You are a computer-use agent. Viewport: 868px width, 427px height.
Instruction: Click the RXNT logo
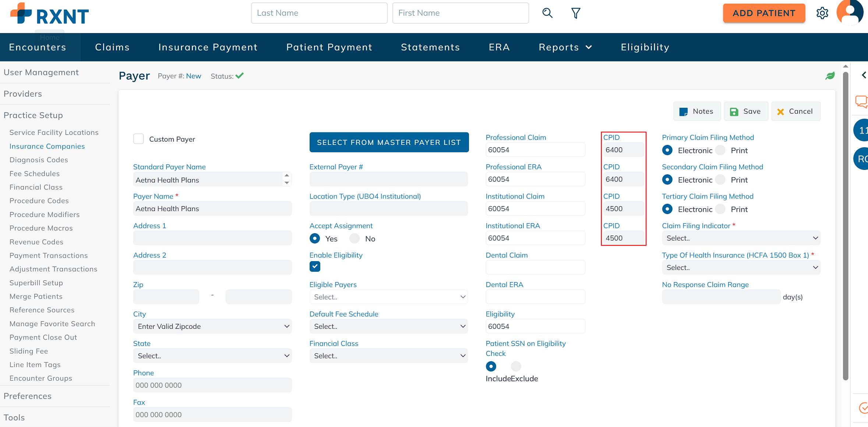[50, 15]
